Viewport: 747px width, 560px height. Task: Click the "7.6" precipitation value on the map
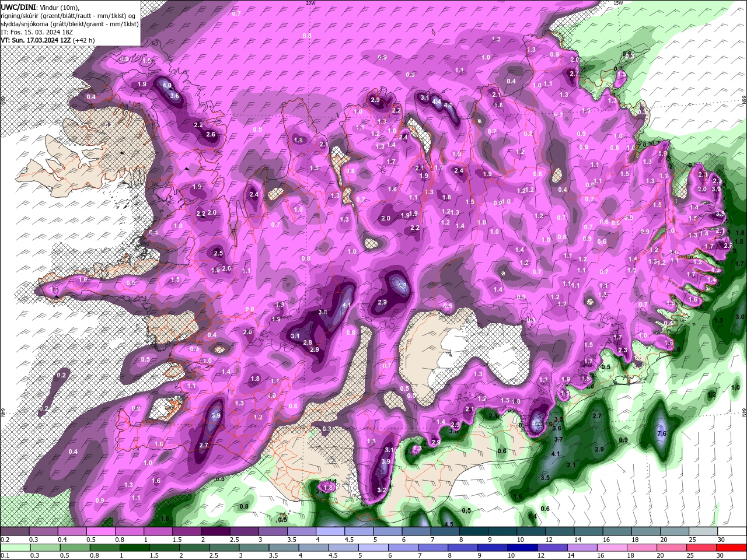[662, 433]
